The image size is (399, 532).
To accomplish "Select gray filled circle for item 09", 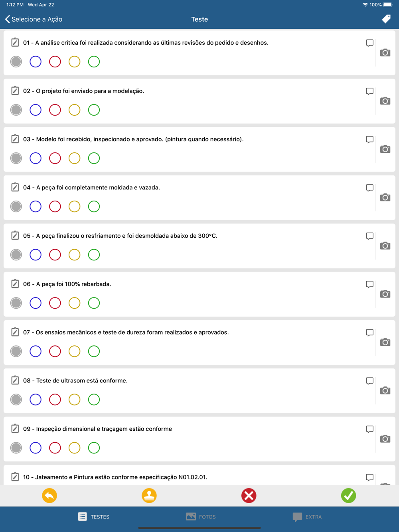I will pyautogui.click(x=16, y=448).
